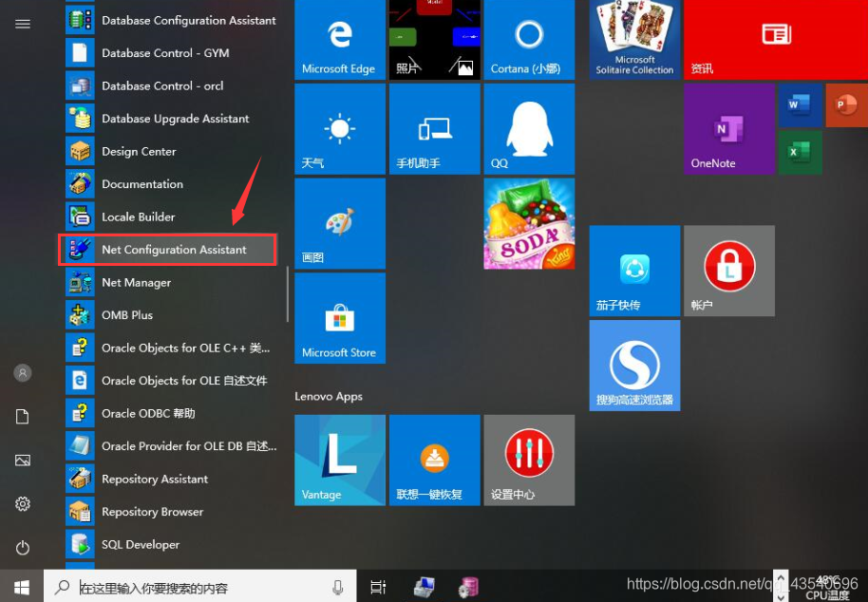Open the QQ tile

[529, 129]
